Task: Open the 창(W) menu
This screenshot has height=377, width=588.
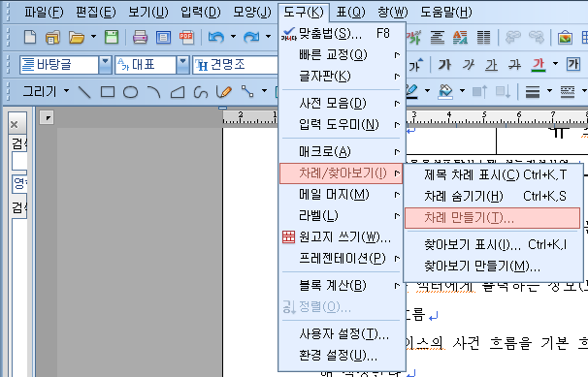Action: tap(393, 12)
